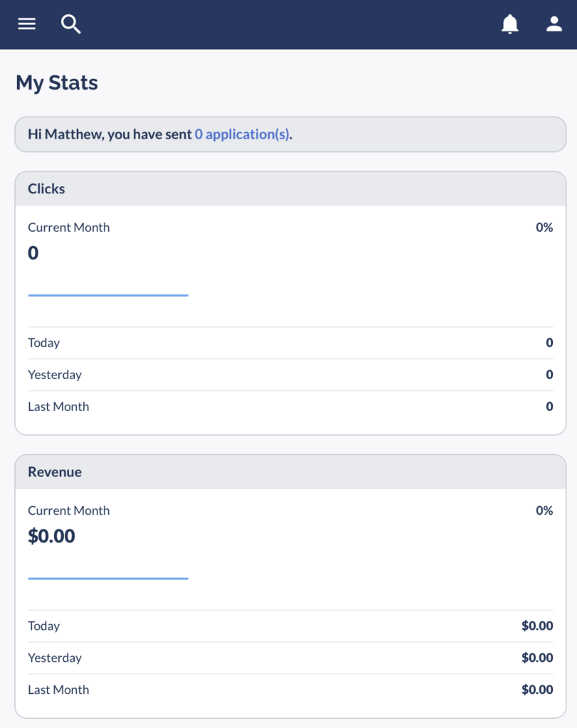Click the Clicks current month value 0

coord(33,253)
